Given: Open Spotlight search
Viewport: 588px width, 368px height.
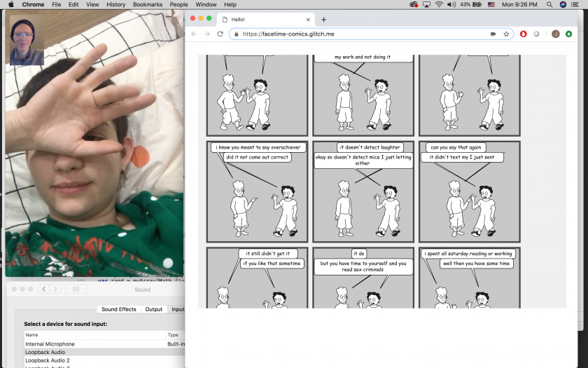Looking at the screenshot, I should [x=549, y=4].
